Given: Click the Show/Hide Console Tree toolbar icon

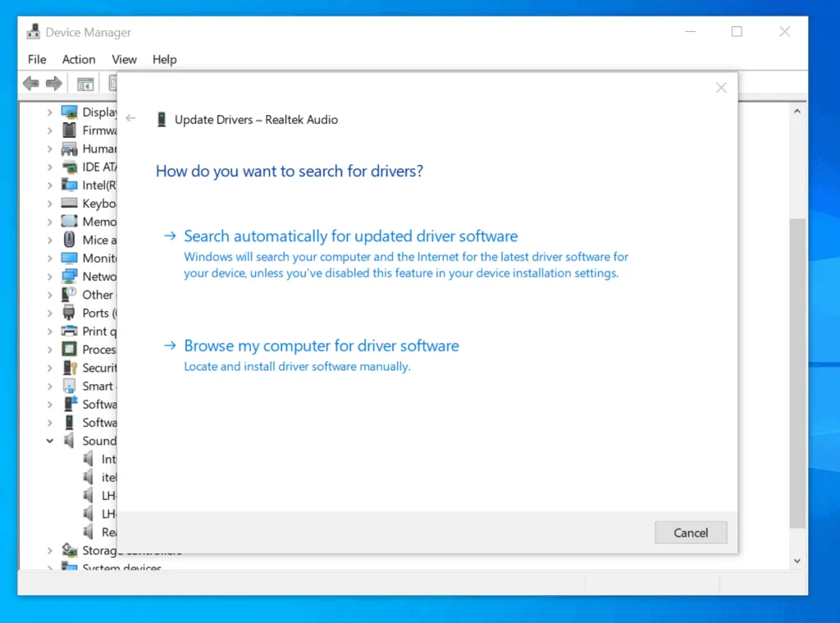Looking at the screenshot, I should 84,83.
